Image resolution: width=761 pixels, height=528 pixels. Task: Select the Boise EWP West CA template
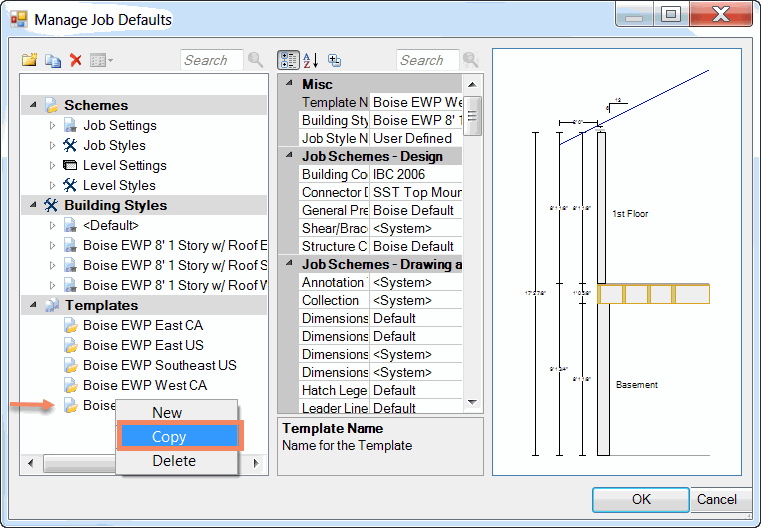click(145, 385)
